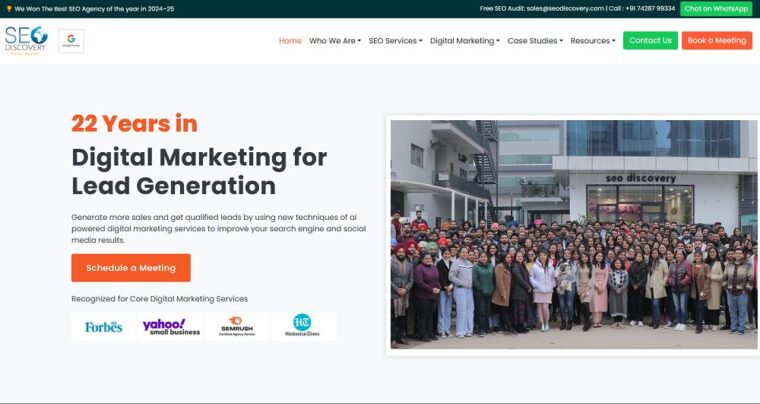Click the SEO Discovery team photo
This screenshot has height=404, width=760.
click(x=573, y=233)
